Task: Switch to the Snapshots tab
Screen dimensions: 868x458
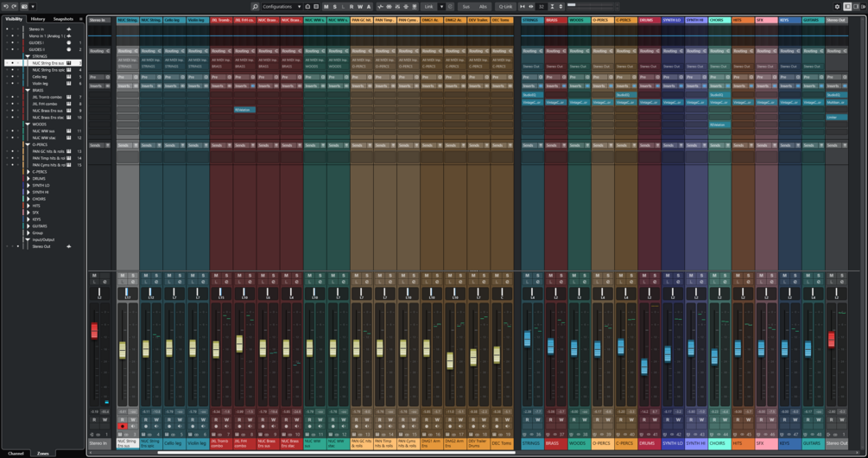Action: (63, 19)
